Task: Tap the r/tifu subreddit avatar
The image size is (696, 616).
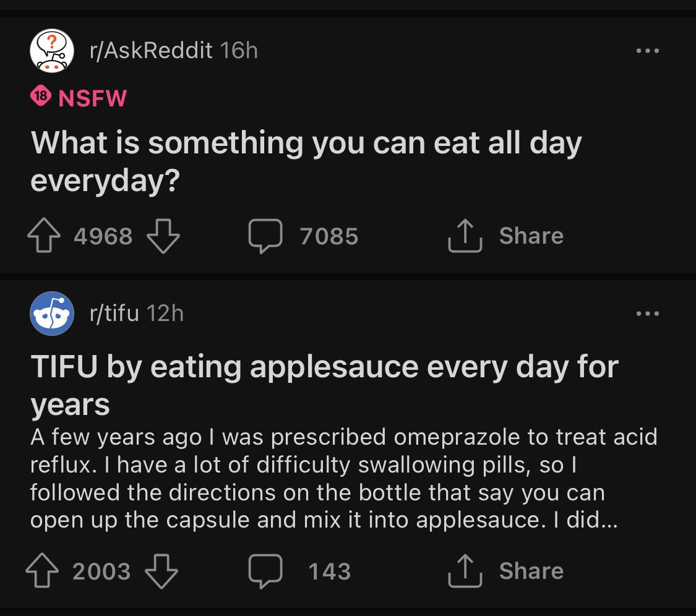Action: pos(52,314)
